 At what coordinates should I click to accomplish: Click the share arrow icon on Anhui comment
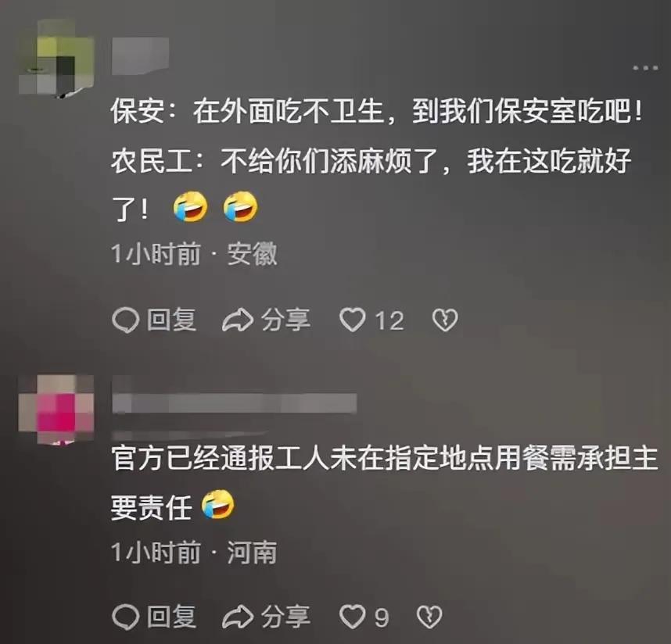[238, 320]
